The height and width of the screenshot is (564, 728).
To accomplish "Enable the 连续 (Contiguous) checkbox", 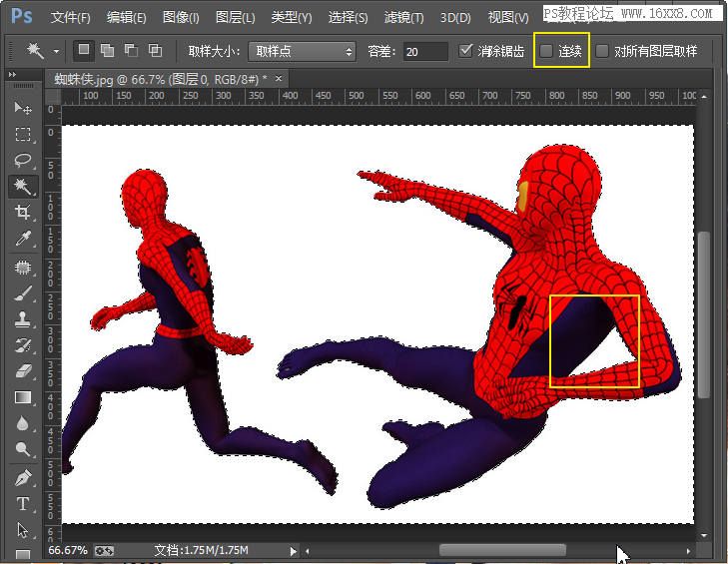I will (546, 51).
